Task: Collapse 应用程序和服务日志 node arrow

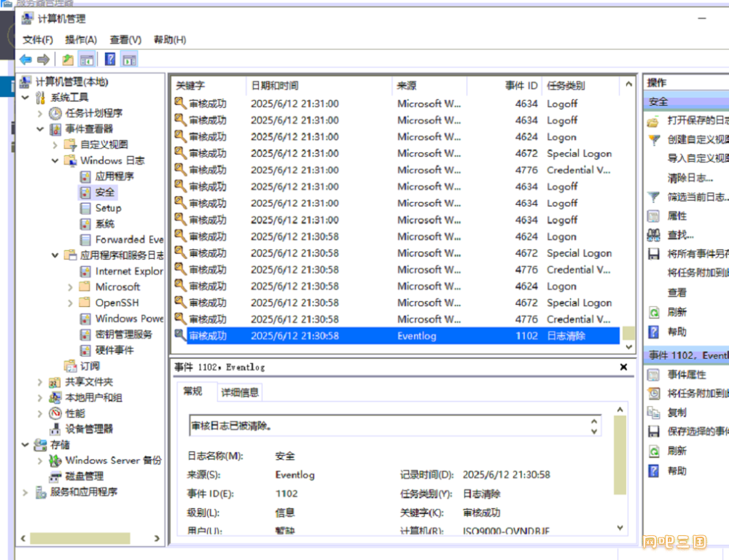Action: click(x=55, y=255)
